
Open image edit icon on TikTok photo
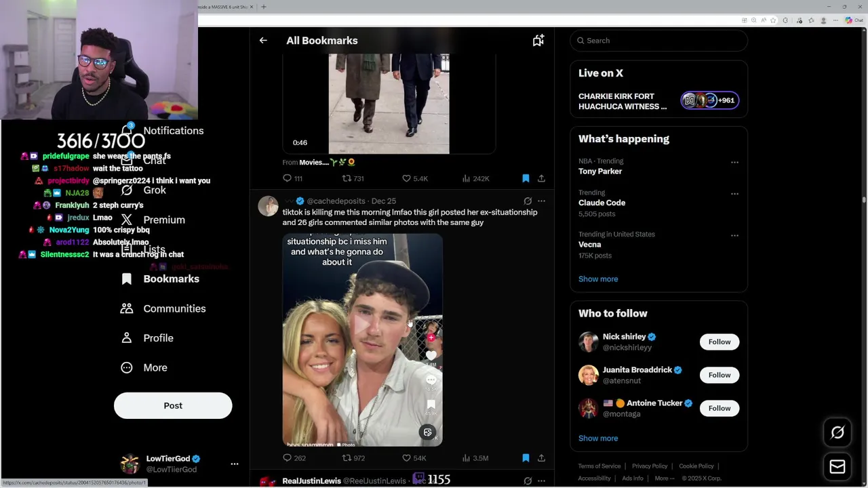(x=427, y=432)
